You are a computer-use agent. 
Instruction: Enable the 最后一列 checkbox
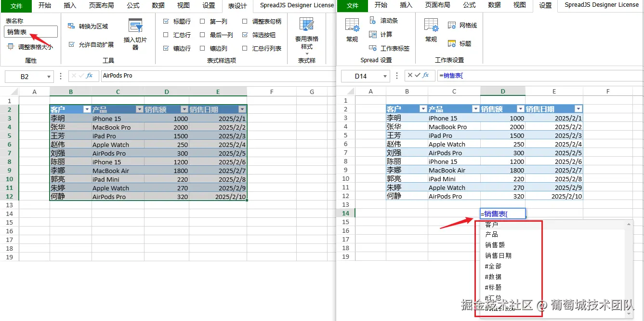pyautogui.click(x=202, y=35)
